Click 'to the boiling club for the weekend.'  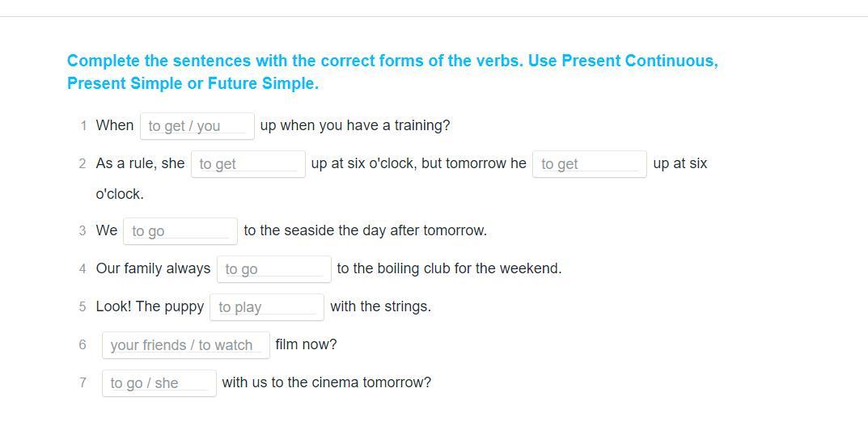[449, 268]
